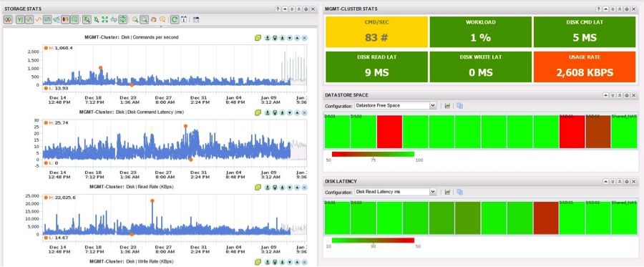Viewport: 644px width, 267px height.
Task: Click the DISK CMD LAT 5 MS tile
Action: click(x=585, y=32)
